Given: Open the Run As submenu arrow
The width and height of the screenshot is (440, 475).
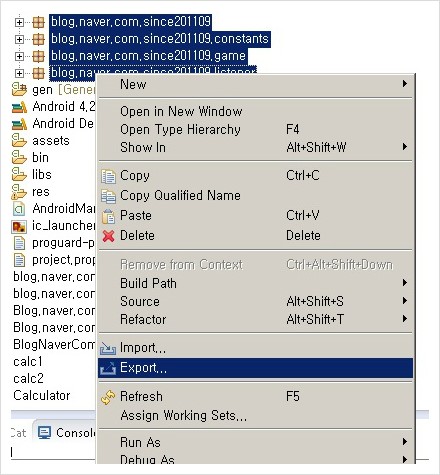Looking at the screenshot, I should click(404, 442).
